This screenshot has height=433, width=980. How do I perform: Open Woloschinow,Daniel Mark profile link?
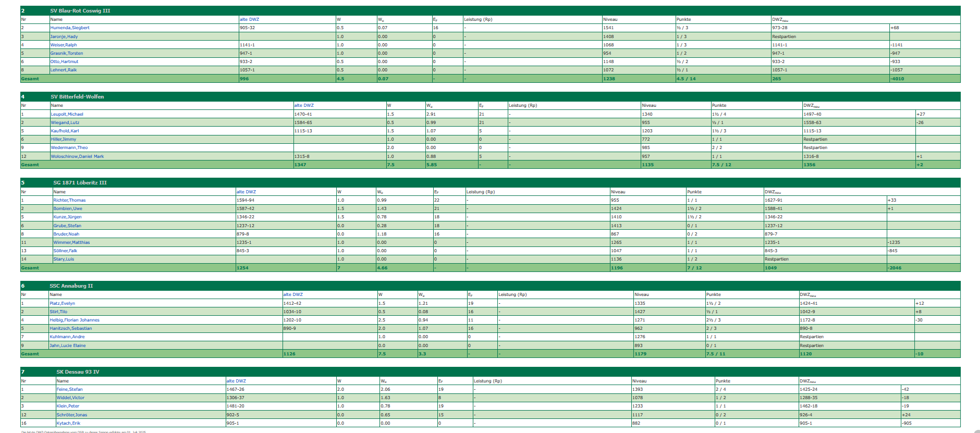click(x=77, y=156)
